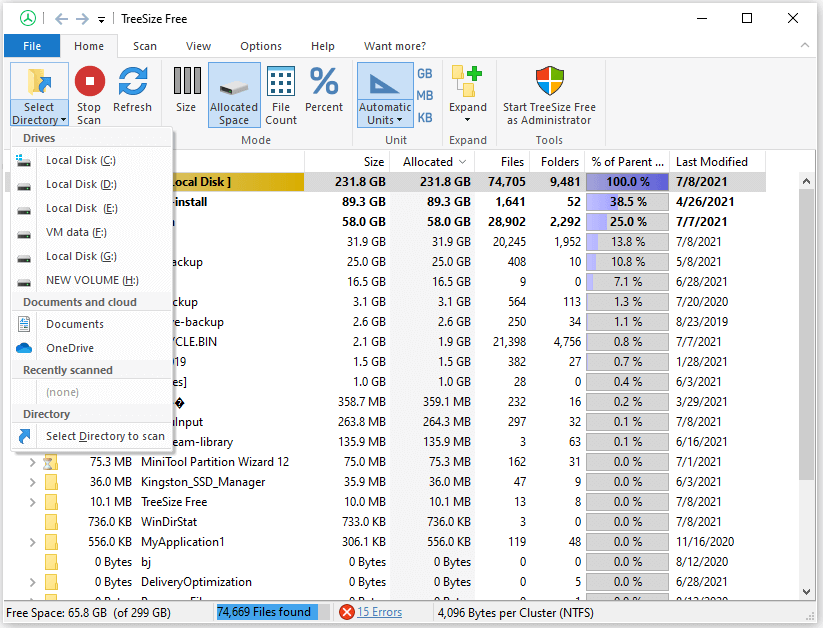
Task: Select NEW VOLUME (H:) drive
Action: coord(92,280)
